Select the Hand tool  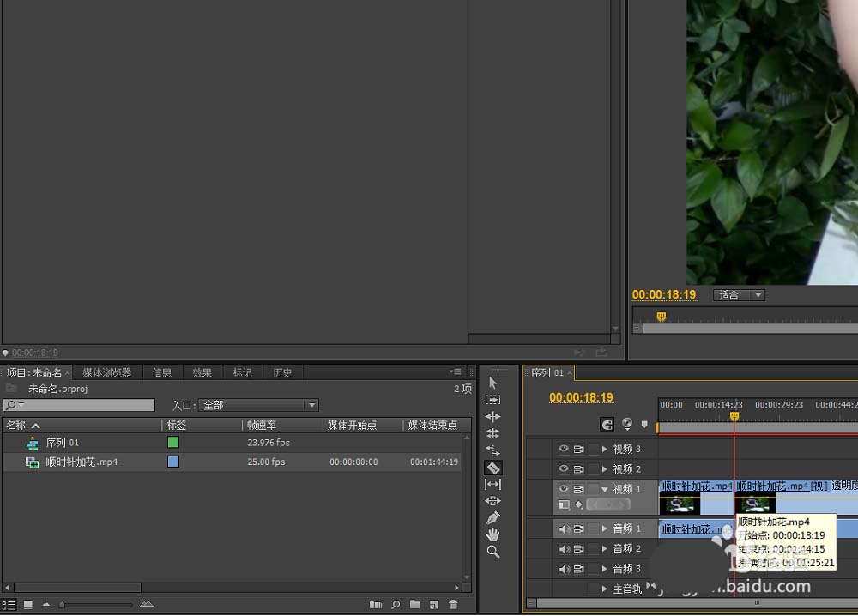(493, 534)
